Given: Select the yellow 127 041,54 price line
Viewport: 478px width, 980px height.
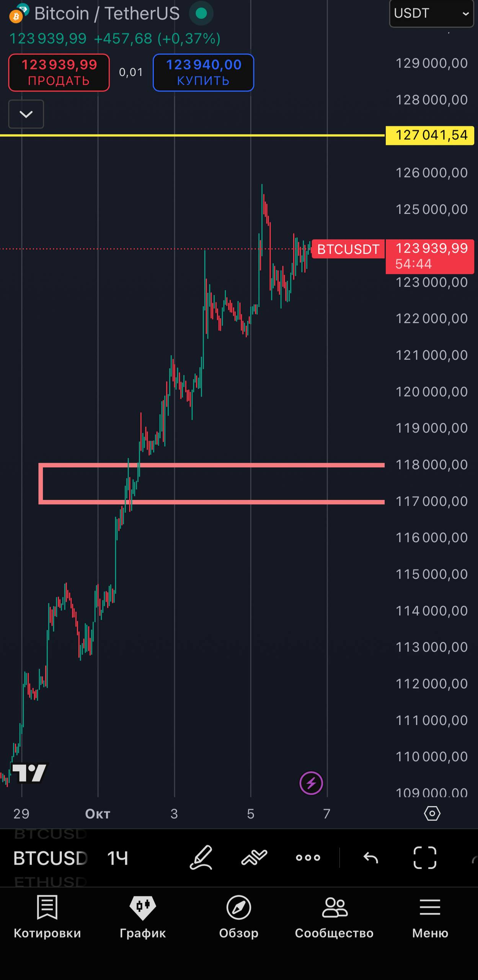Looking at the screenshot, I should [x=191, y=135].
